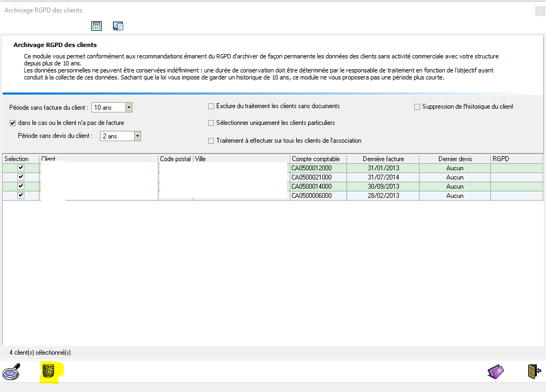
Task: Select the cell with date 31/07/2014
Action: 383,177
